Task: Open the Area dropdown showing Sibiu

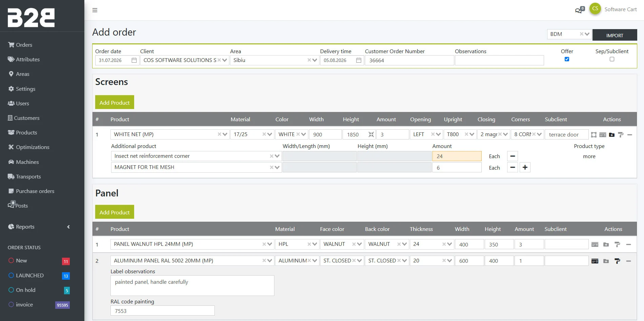Action: (x=274, y=60)
